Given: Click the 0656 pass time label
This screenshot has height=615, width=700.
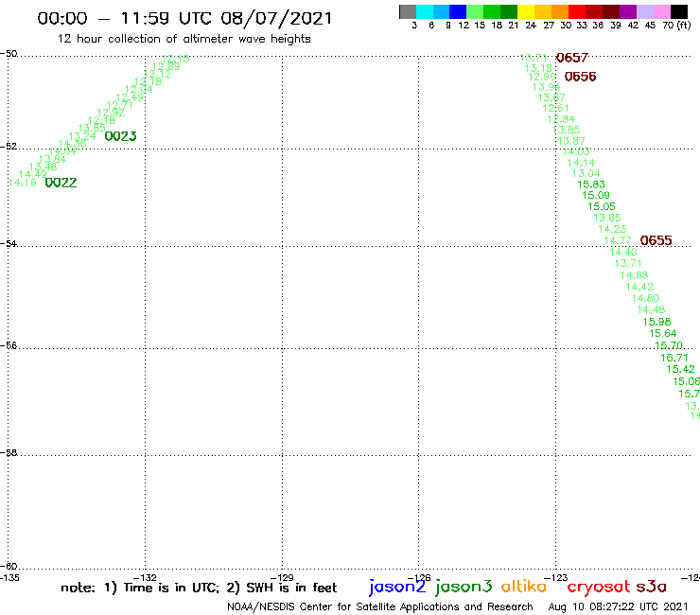Looking at the screenshot, I should (581, 77).
